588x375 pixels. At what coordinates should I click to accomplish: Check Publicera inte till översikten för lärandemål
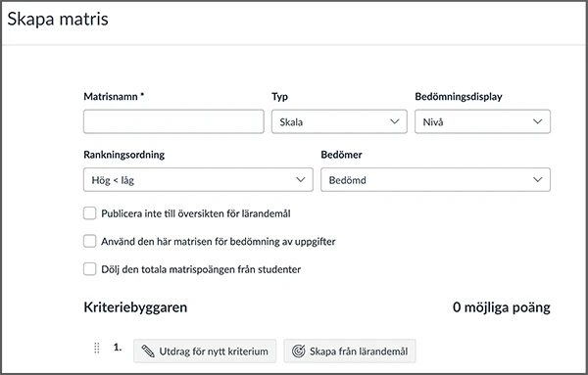coord(89,213)
